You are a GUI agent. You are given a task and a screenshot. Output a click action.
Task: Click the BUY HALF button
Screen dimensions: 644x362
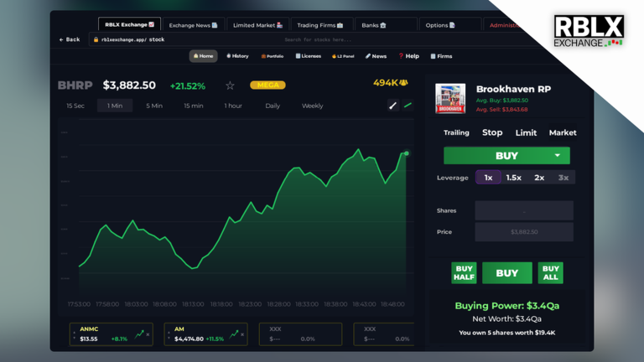pos(464,273)
